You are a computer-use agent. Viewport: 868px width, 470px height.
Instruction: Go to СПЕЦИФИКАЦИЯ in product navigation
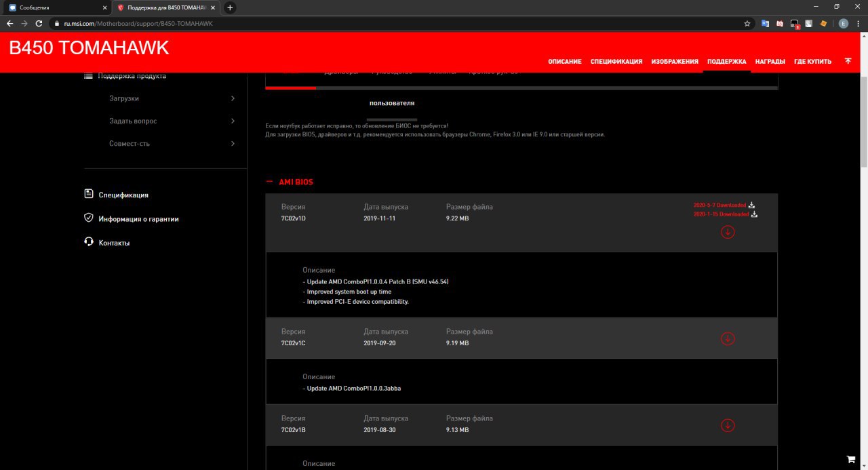pos(616,62)
